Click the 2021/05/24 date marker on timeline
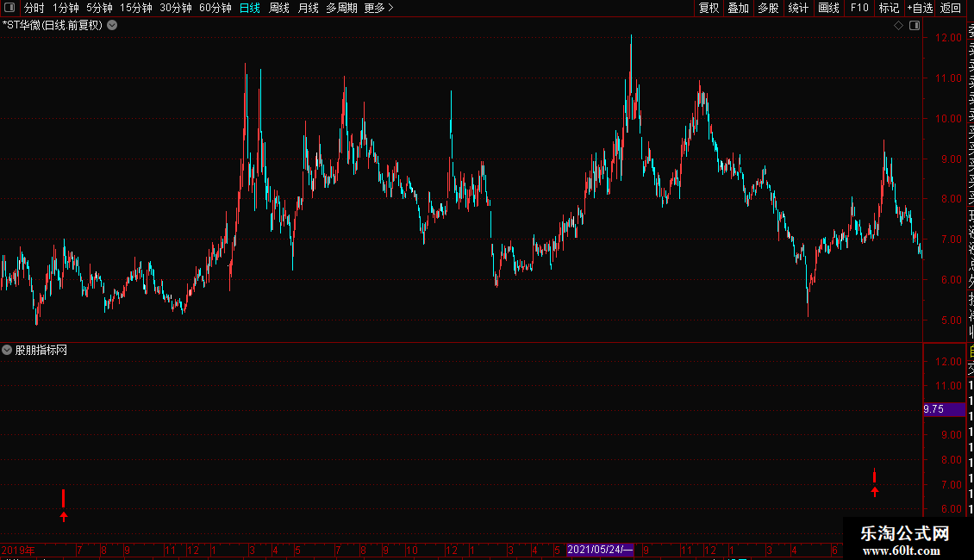The width and height of the screenshot is (974, 560). tap(600, 550)
